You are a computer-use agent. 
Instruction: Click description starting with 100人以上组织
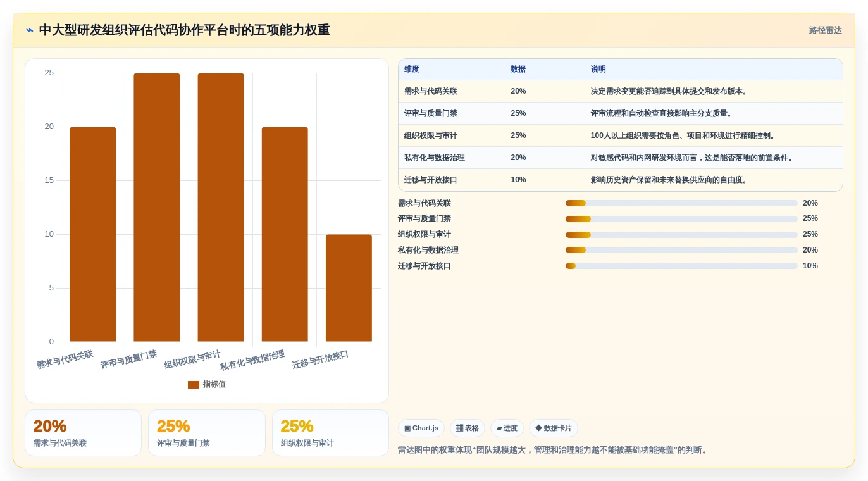(685, 135)
